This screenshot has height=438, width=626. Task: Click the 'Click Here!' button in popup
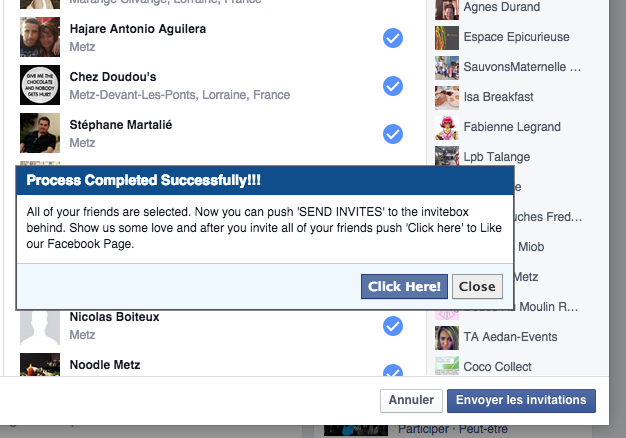coord(404,286)
